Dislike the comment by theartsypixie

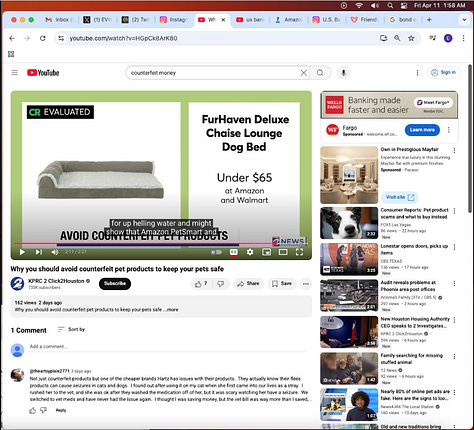[44, 410]
